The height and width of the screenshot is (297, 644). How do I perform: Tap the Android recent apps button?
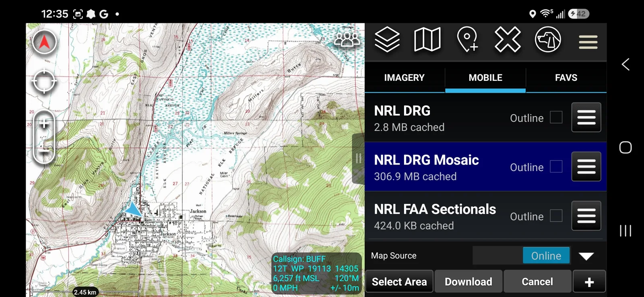coord(625,231)
